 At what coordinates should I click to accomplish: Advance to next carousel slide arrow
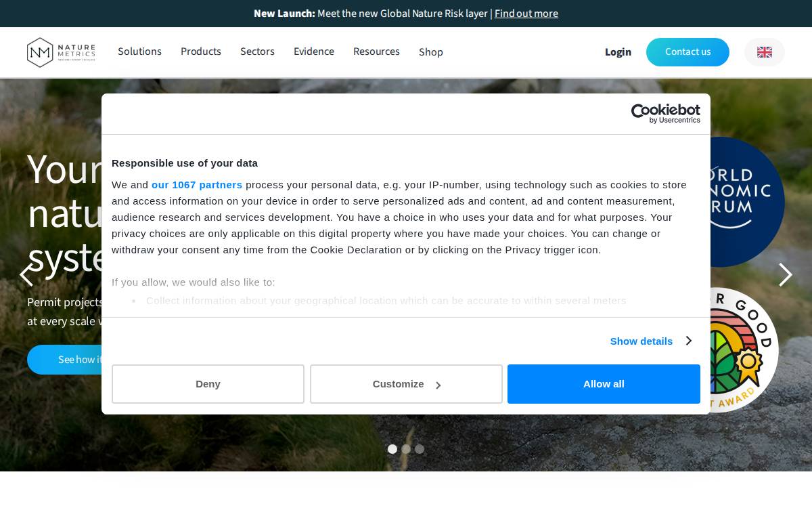tap(785, 275)
